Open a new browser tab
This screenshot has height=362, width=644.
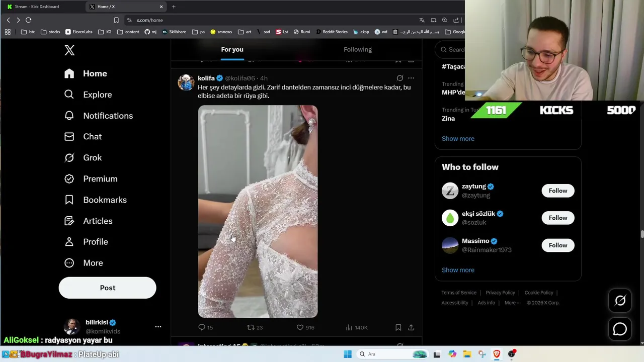click(x=174, y=7)
